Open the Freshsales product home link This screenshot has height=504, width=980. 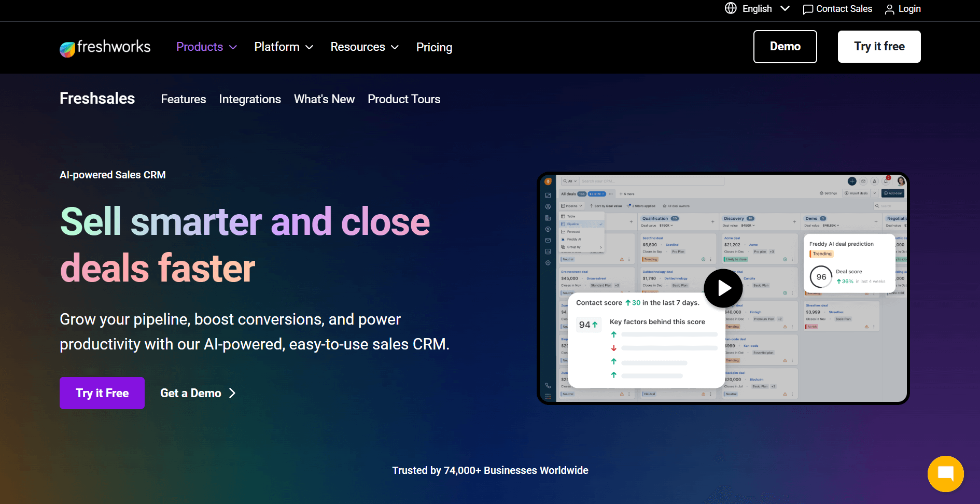coord(97,99)
